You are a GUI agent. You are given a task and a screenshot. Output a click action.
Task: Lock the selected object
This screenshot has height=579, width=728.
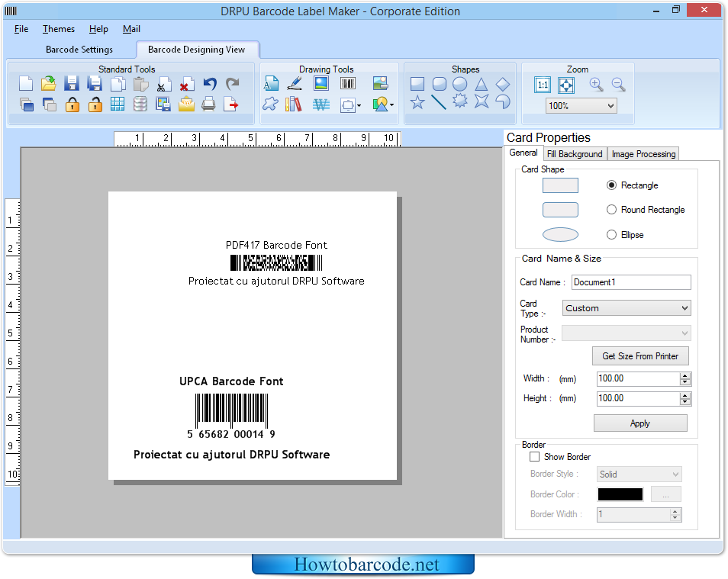coord(72,105)
